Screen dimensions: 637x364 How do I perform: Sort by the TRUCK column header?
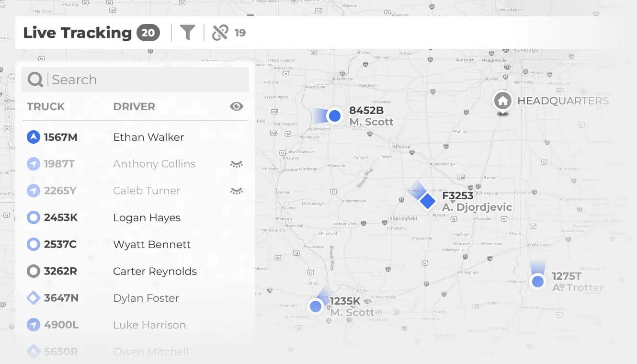pos(46,106)
